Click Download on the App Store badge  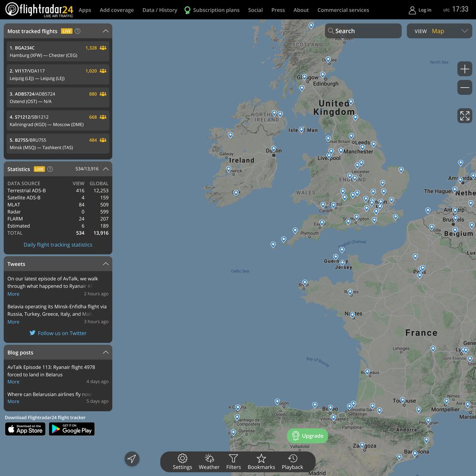25,429
